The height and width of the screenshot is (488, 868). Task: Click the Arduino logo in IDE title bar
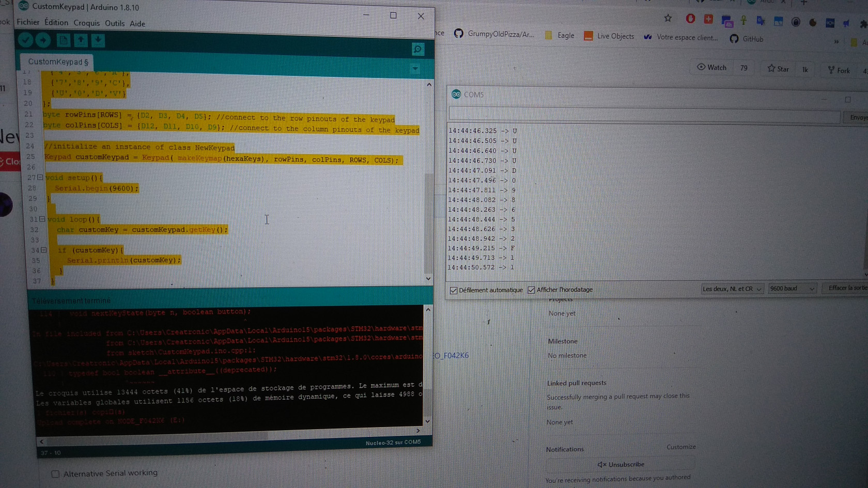click(23, 6)
